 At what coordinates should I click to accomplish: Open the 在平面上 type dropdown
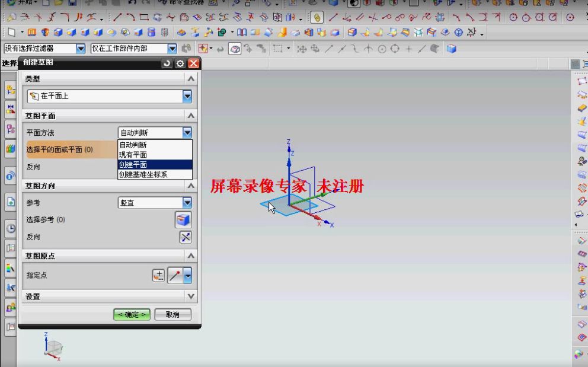[x=187, y=95]
